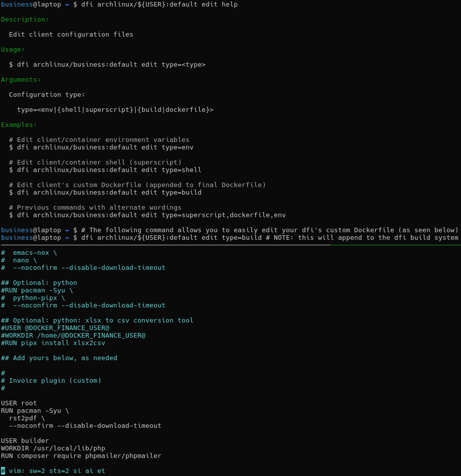Place cursor on the "USER builder" line
461x476 pixels.
[25, 441]
